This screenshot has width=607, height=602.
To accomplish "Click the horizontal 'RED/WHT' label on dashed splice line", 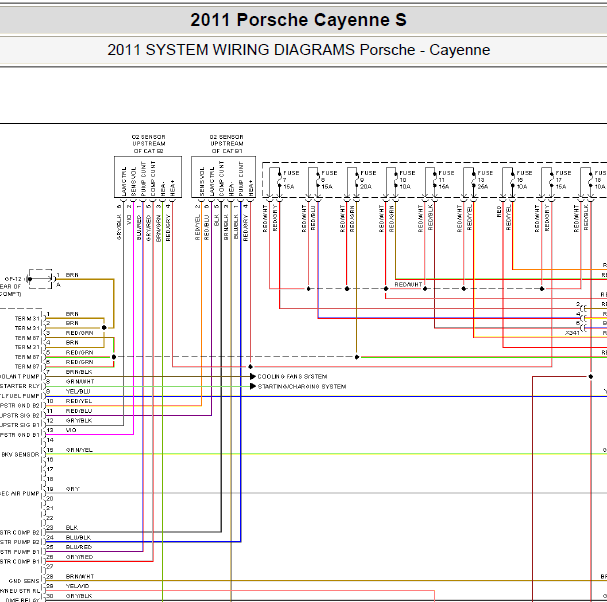I will click(408, 285).
